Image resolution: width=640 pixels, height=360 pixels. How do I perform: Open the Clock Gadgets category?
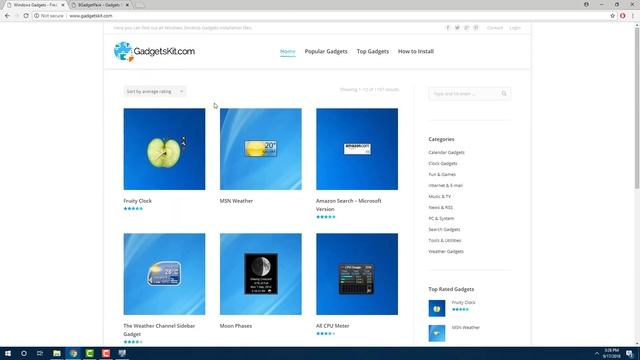coord(443,163)
